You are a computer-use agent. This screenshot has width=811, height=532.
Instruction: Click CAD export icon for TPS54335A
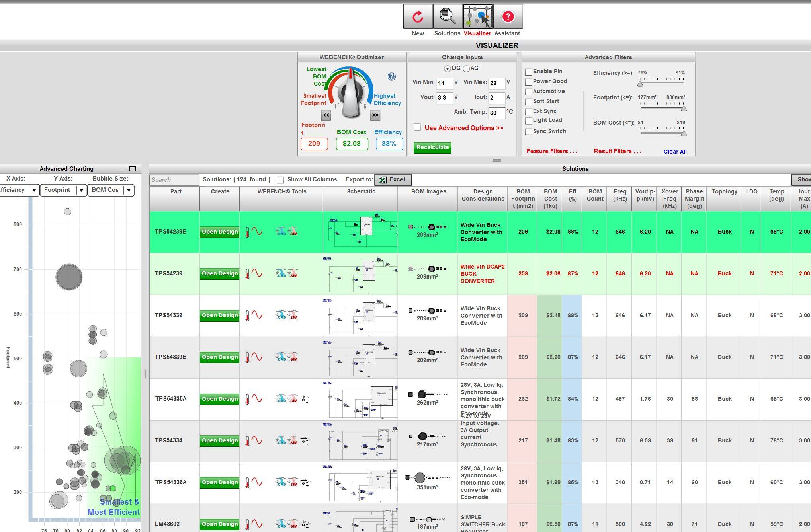coord(281,399)
